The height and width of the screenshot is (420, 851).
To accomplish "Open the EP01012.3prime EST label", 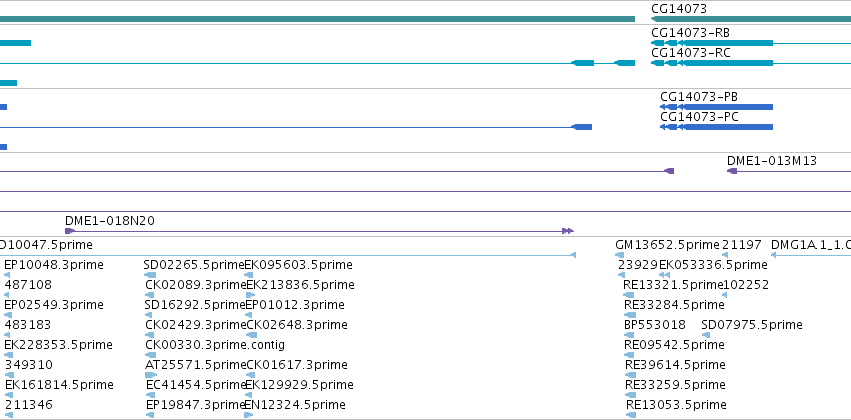I will click(295, 304).
